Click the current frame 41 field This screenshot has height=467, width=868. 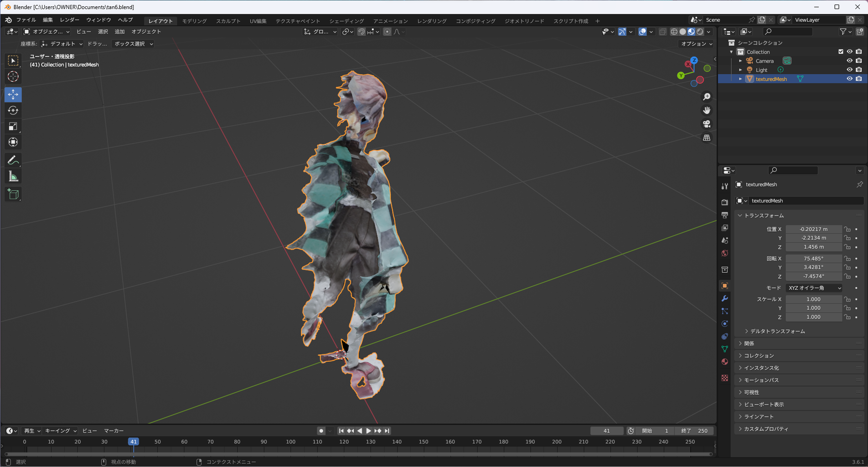[606, 431]
